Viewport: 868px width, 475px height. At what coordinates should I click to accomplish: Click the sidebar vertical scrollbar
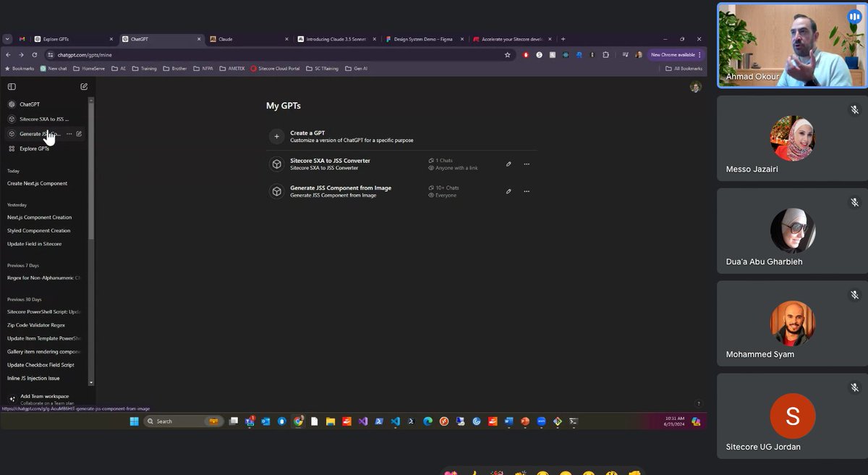coord(91,172)
